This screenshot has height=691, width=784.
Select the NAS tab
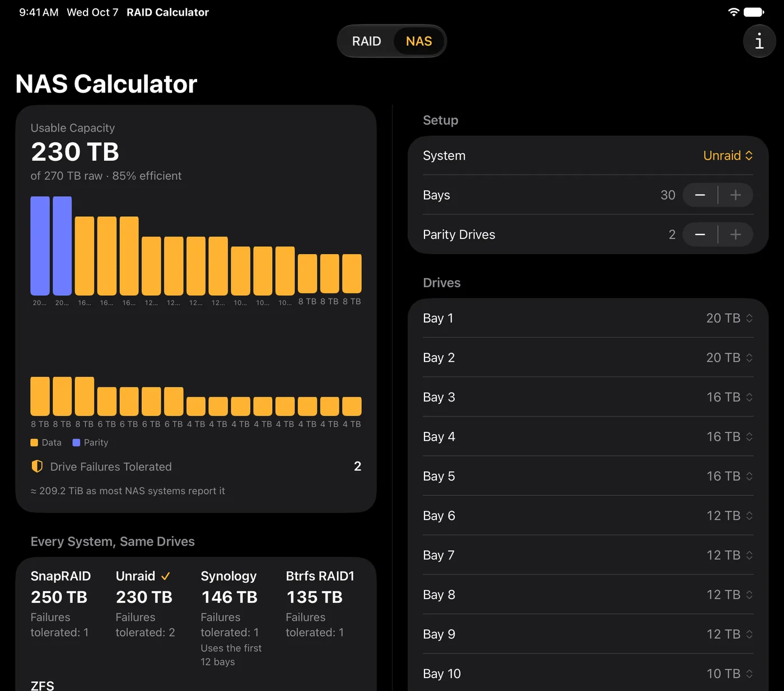coord(419,41)
